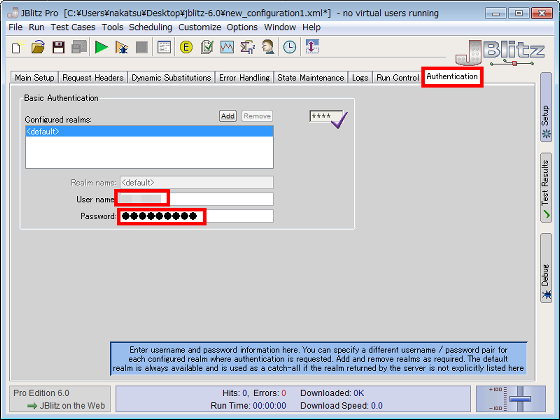Viewport: 560px width, 420px height.
Task: Open the Tools menu
Action: point(112,27)
